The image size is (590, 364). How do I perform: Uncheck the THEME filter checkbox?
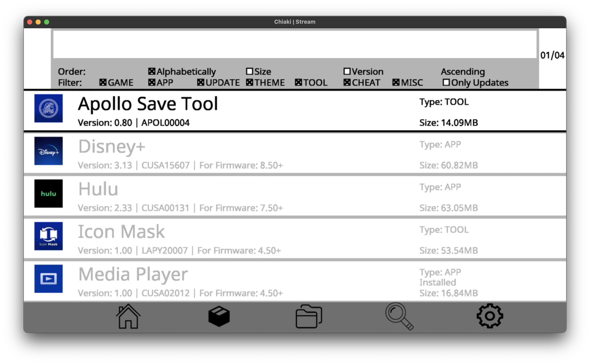click(249, 83)
